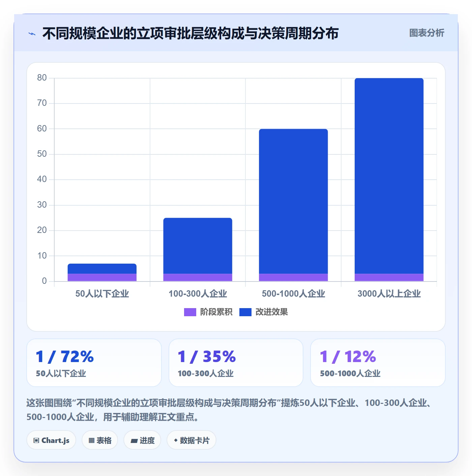Viewport: 472px width, 476px height.
Task: Click the blue 改进效果 legend swatch
Action: pos(245,312)
